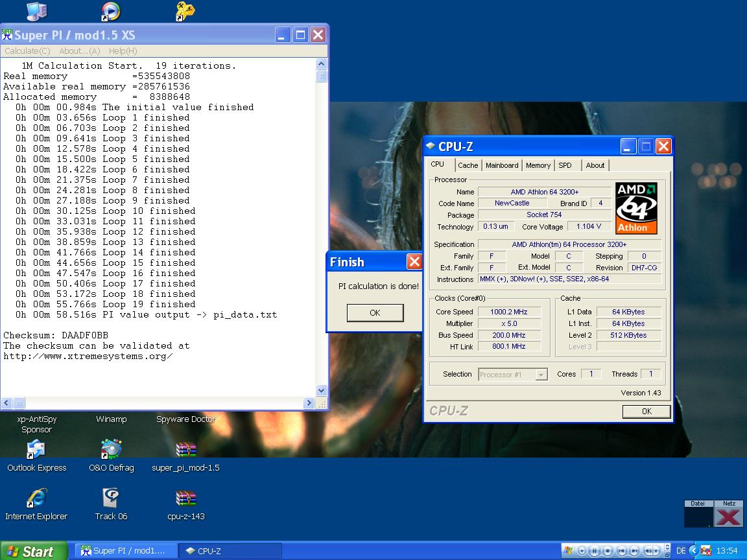Expand the Processor #1 selection dropdown
The height and width of the screenshot is (560, 747).
(x=541, y=375)
